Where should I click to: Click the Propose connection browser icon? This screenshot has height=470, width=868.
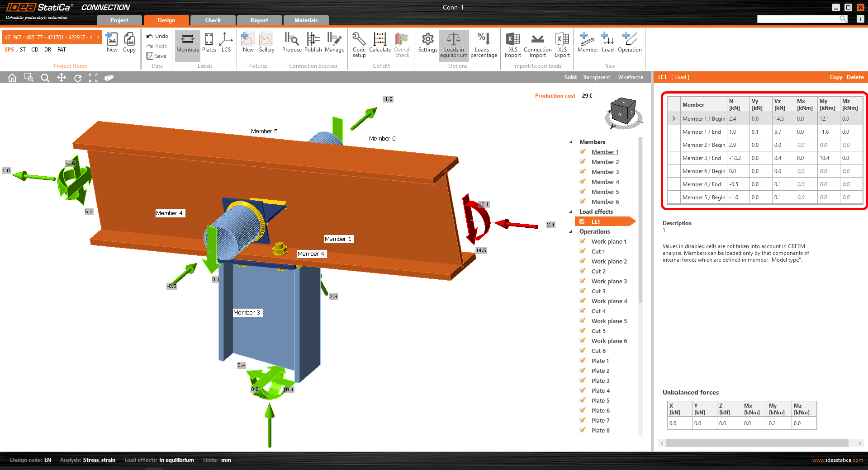pos(292,44)
